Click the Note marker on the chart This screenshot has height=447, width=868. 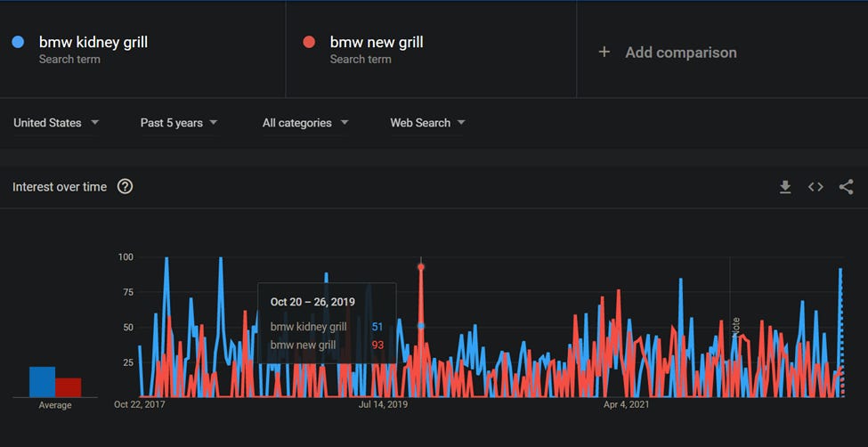[735, 328]
